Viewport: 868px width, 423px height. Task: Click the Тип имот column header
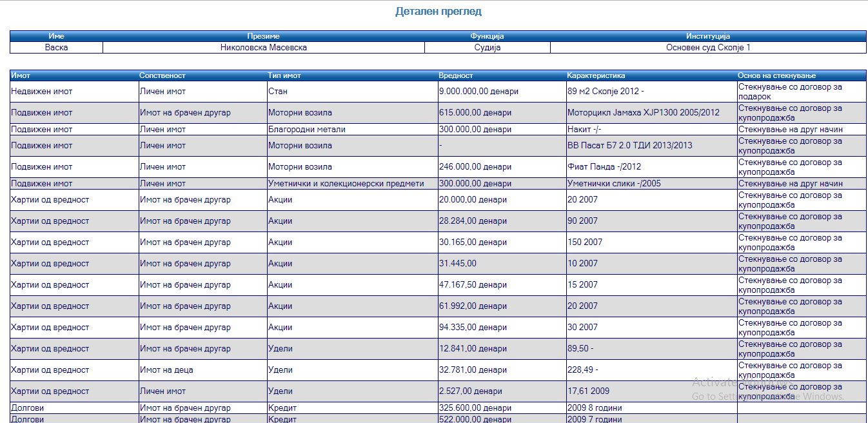[x=284, y=75]
